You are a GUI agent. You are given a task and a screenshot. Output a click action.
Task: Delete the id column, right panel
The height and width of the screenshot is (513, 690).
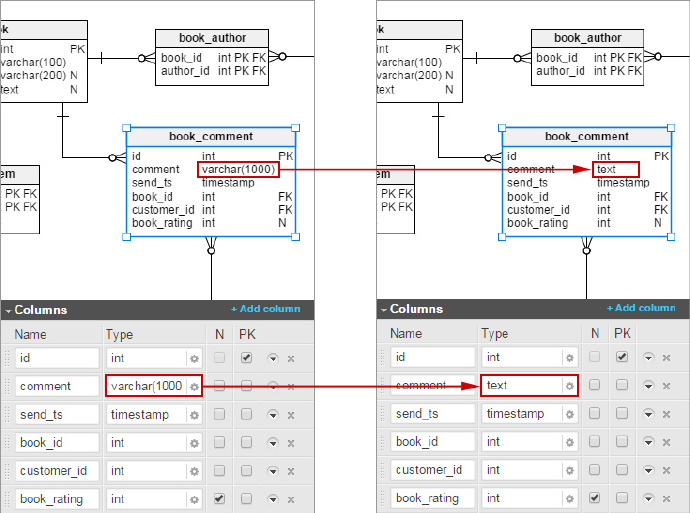(666, 358)
